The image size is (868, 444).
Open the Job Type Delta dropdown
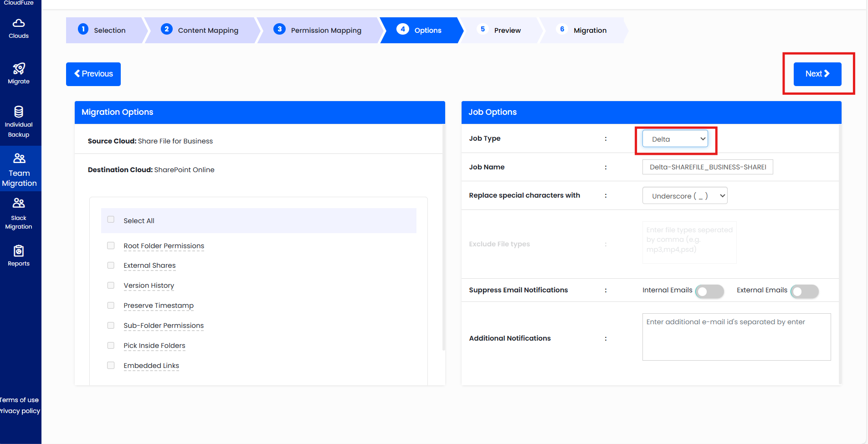coord(675,139)
